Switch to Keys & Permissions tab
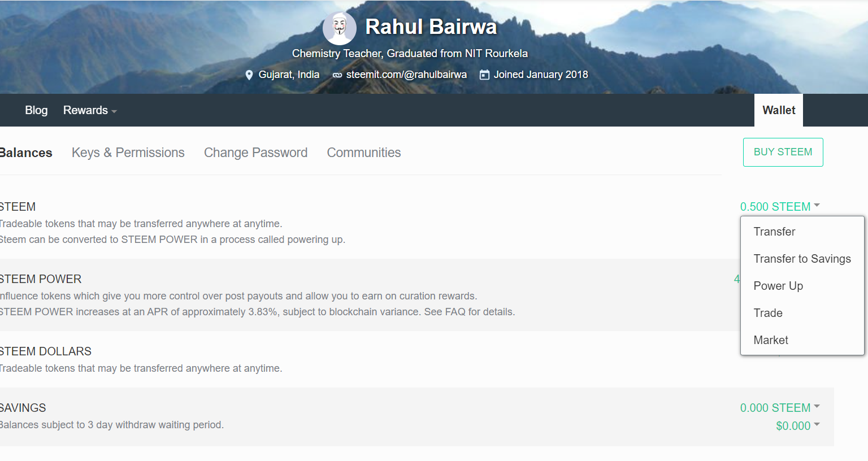The height and width of the screenshot is (461, 868). [128, 153]
